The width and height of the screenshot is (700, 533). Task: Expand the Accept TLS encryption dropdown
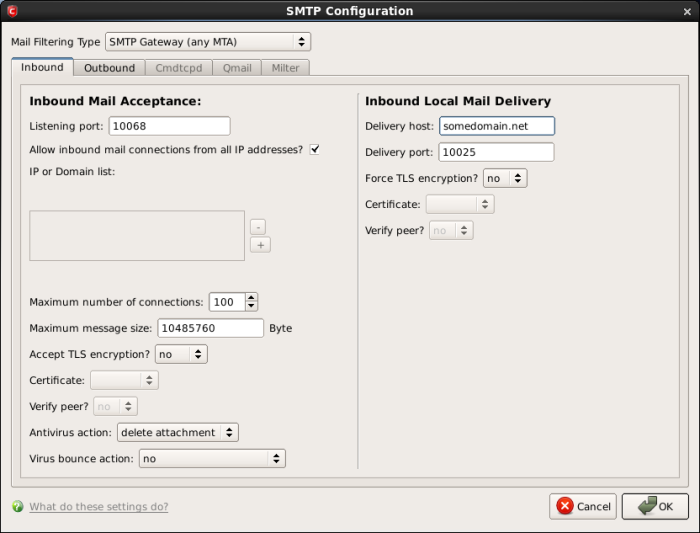pos(181,354)
